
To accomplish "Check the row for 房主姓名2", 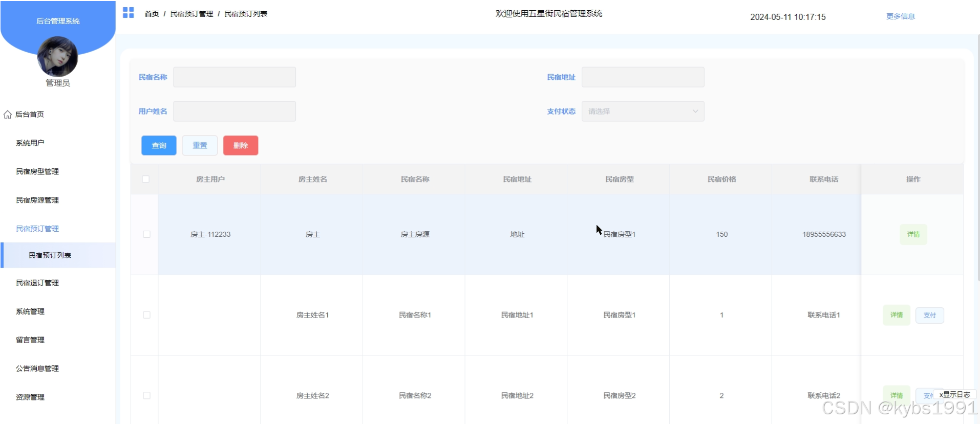I will (146, 396).
